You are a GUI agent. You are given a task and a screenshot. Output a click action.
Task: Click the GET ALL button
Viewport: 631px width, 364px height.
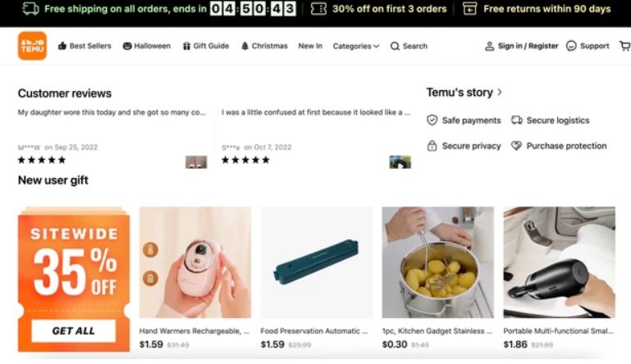point(73,331)
